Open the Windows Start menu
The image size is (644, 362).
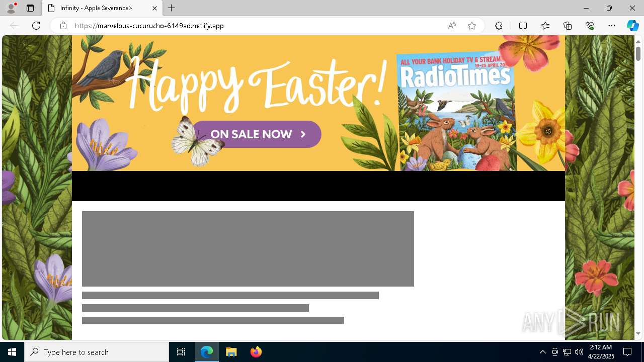point(12,352)
